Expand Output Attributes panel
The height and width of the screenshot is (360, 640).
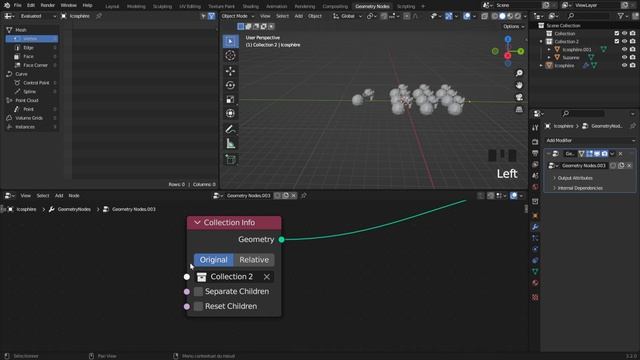click(575, 178)
